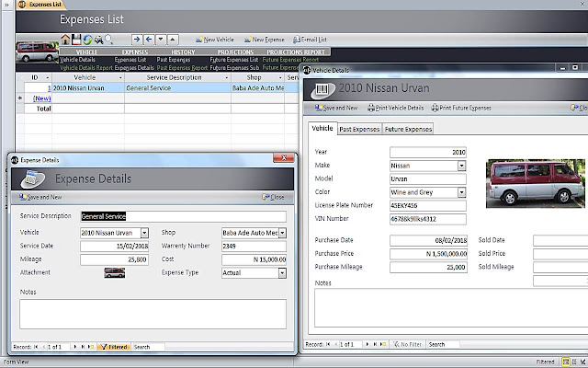This screenshot has width=588, height=368.
Task: Click the Home icon in the Expenses List toolbar
Action: 65,39
